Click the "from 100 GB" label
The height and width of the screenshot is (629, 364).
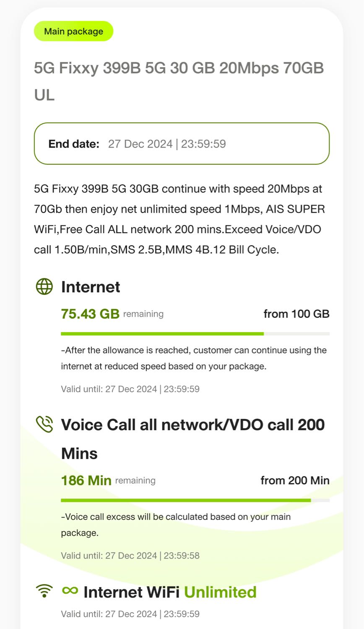point(296,314)
